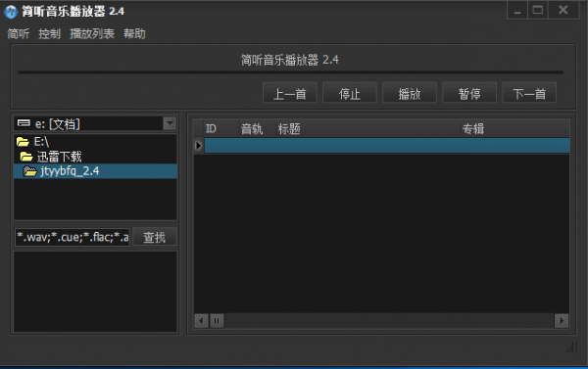
Task: Click the 暂停 pause button
Action: tap(469, 93)
